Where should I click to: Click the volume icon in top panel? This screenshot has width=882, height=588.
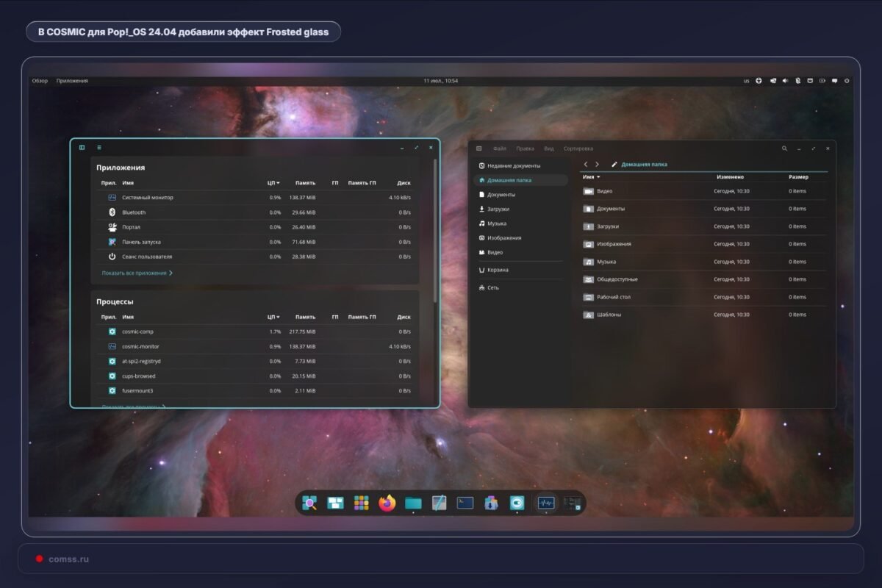tap(785, 81)
